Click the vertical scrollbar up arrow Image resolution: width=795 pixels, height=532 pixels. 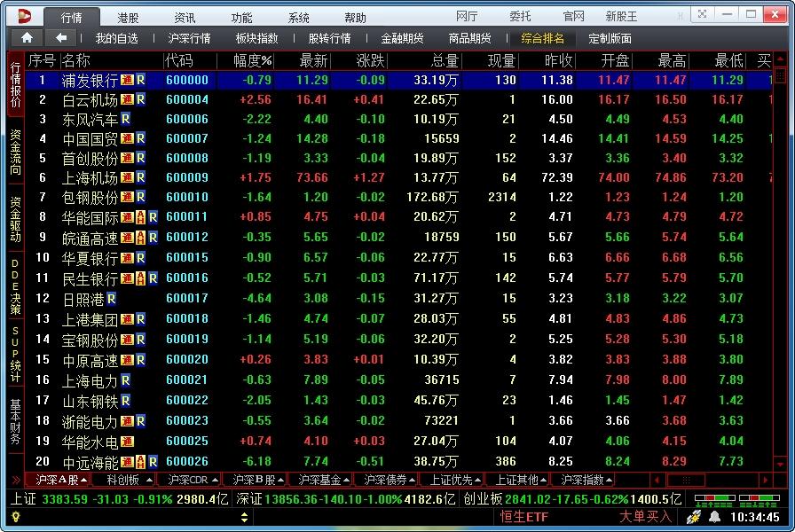tap(780, 59)
